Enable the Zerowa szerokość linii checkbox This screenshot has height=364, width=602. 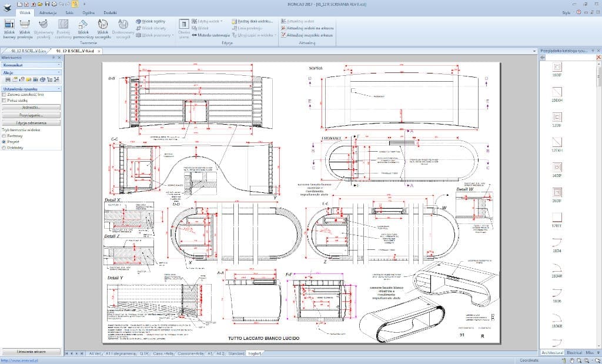(5, 94)
